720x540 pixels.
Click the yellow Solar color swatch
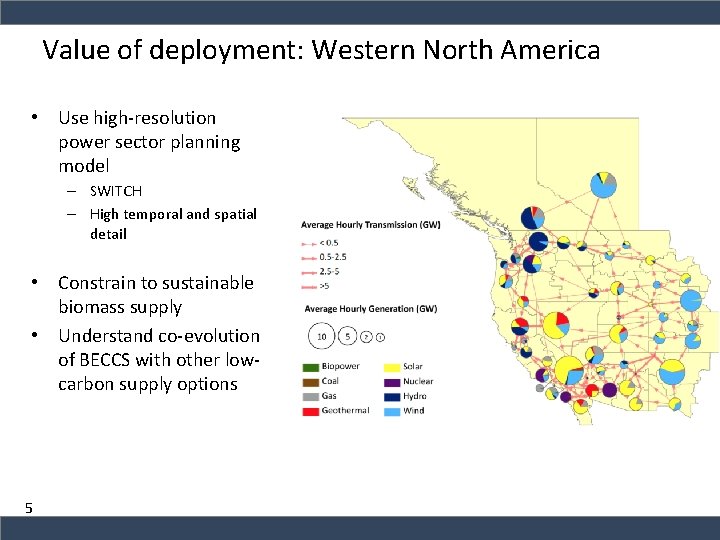click(392, 367)
